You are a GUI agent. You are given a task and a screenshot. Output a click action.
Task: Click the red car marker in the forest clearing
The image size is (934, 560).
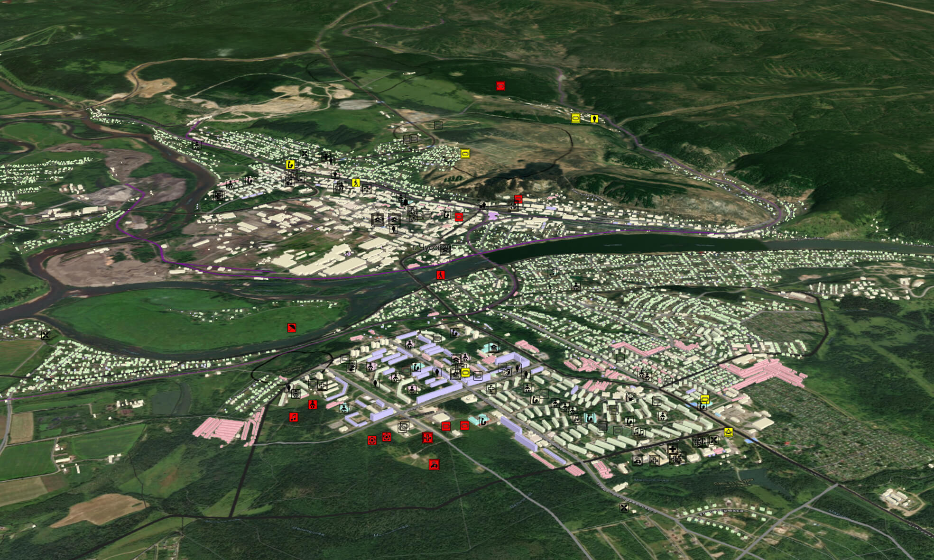point(434,465)
